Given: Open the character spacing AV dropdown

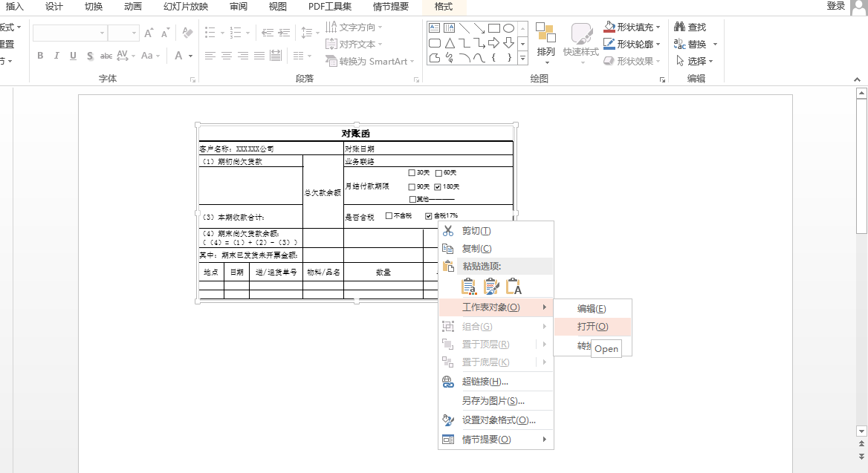Looking at the screenshot, I should 126,56.
